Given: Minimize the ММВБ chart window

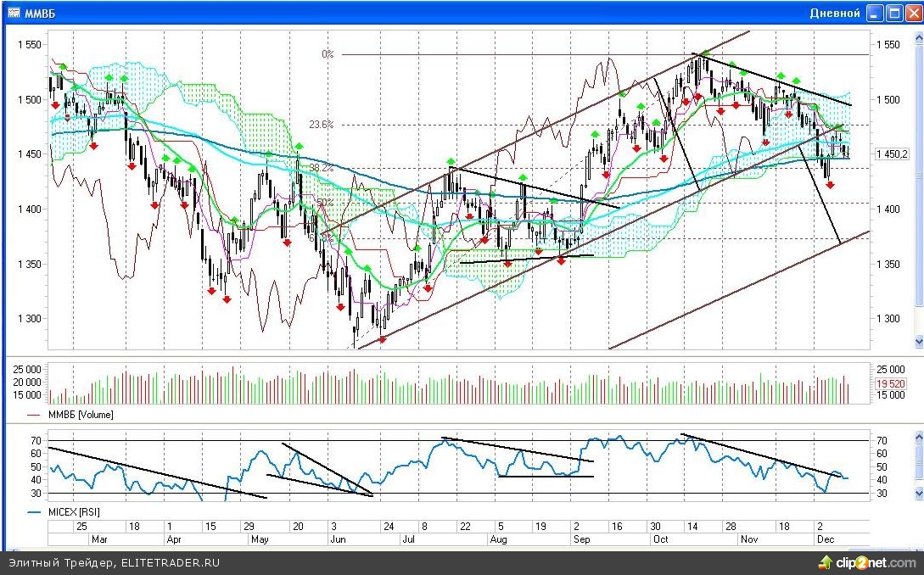Looking at the screenshot, I should click(x=875, y=14).
